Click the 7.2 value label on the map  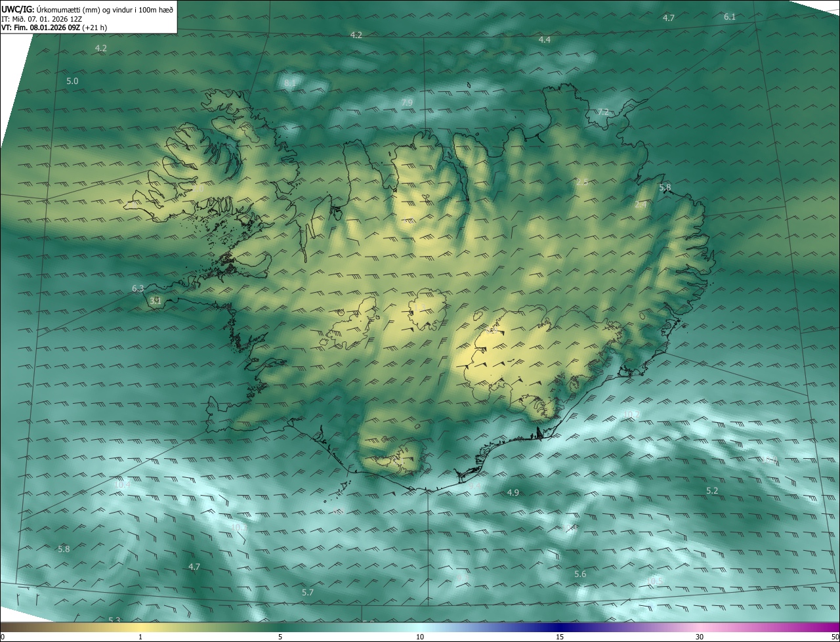tap(603, 112)
